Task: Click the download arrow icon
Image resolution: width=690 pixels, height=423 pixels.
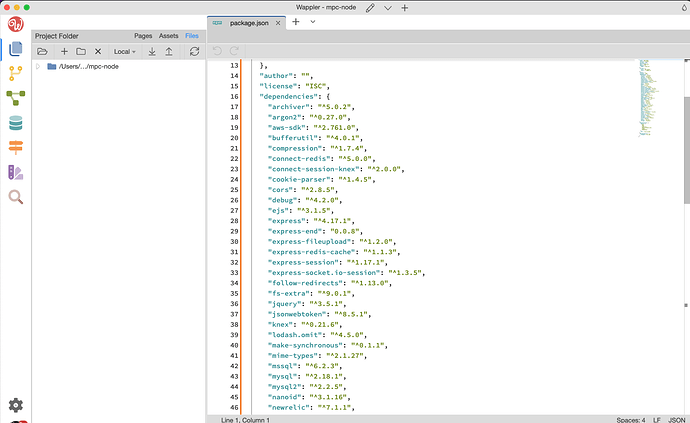Action: (152, 51)
